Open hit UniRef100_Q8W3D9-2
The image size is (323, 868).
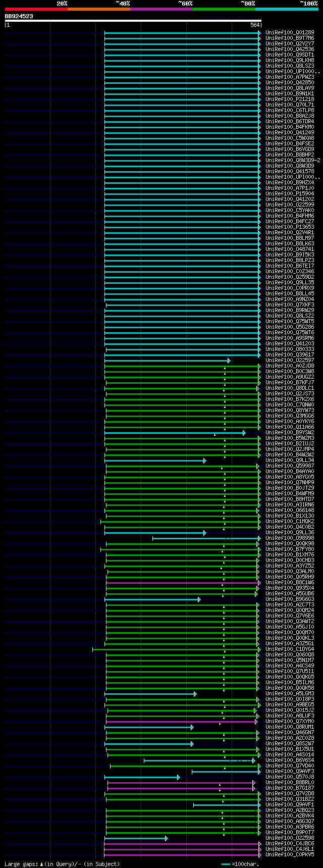coord(293,161)
